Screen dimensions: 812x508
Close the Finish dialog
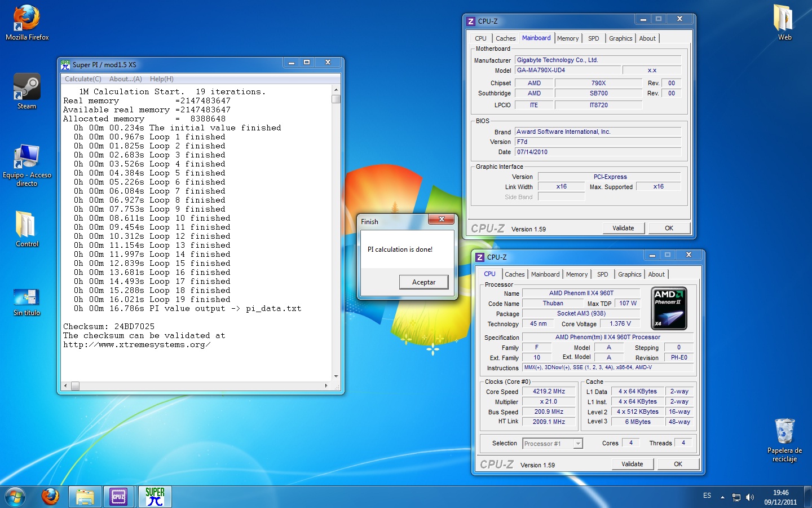pyautogui.click(x=442, y=220)
